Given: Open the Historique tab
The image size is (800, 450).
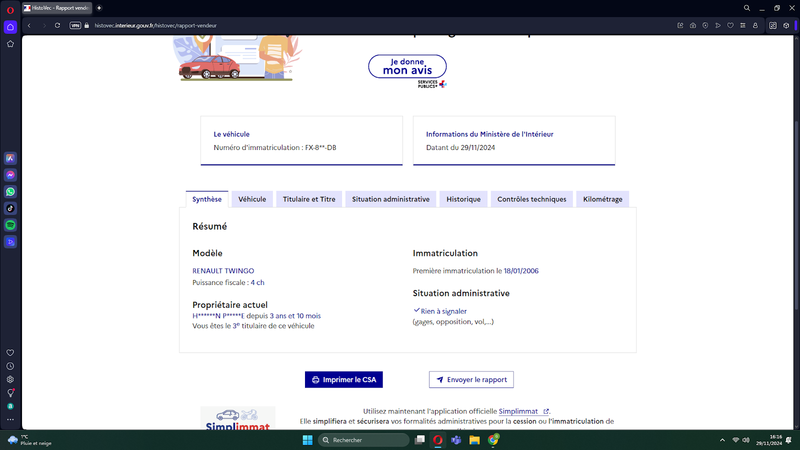Looking at the screenshot, I should coord(463,199).
